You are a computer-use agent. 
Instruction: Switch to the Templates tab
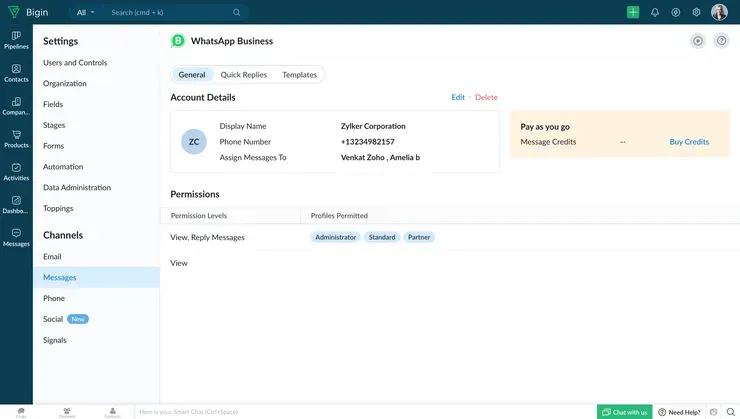click(299, 75)
